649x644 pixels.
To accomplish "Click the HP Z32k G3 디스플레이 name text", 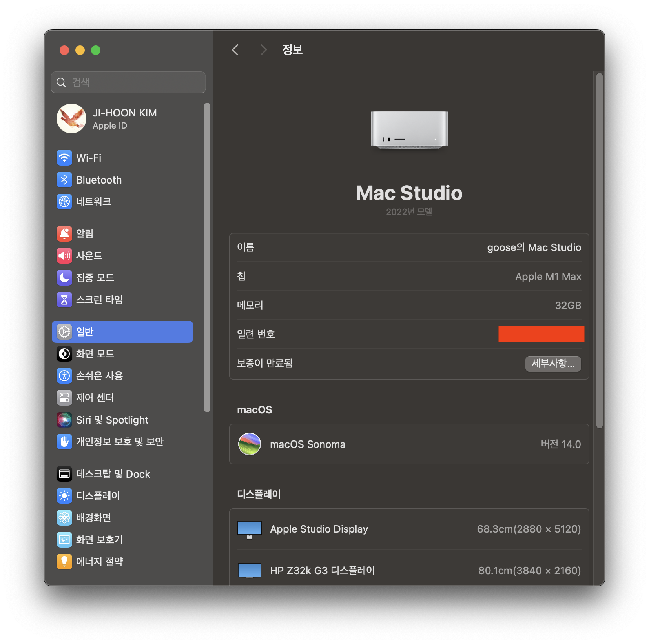I will point(323,571).
